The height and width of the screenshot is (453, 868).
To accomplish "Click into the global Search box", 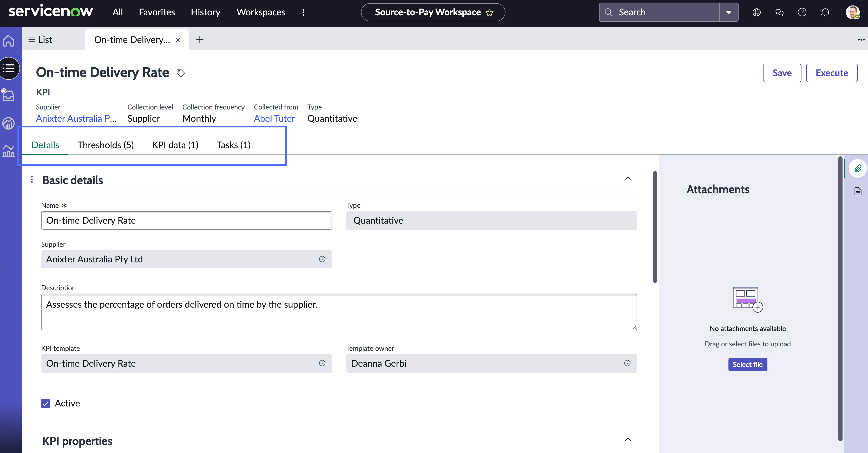I will (x=659, y=12).
